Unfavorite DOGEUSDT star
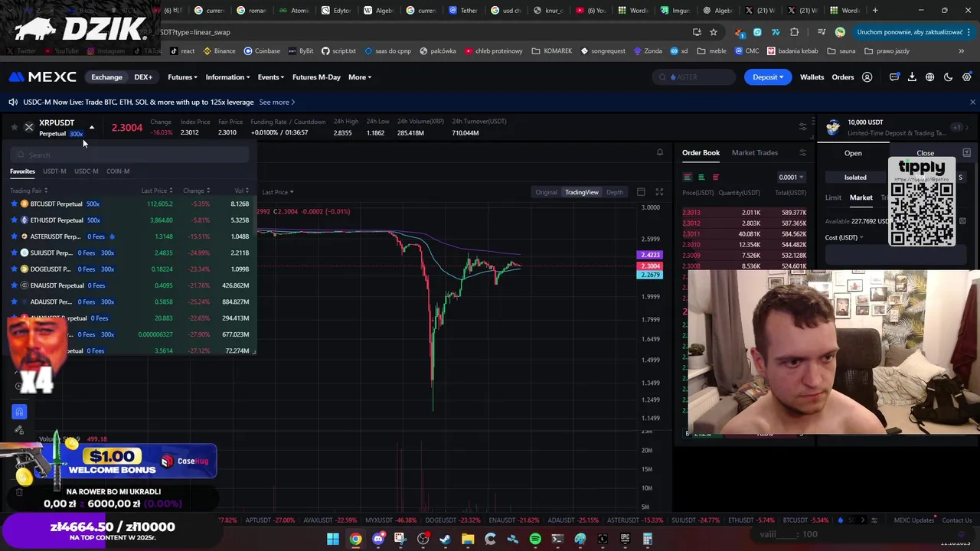Screen dimensions: 980x551 pos(14,269)
